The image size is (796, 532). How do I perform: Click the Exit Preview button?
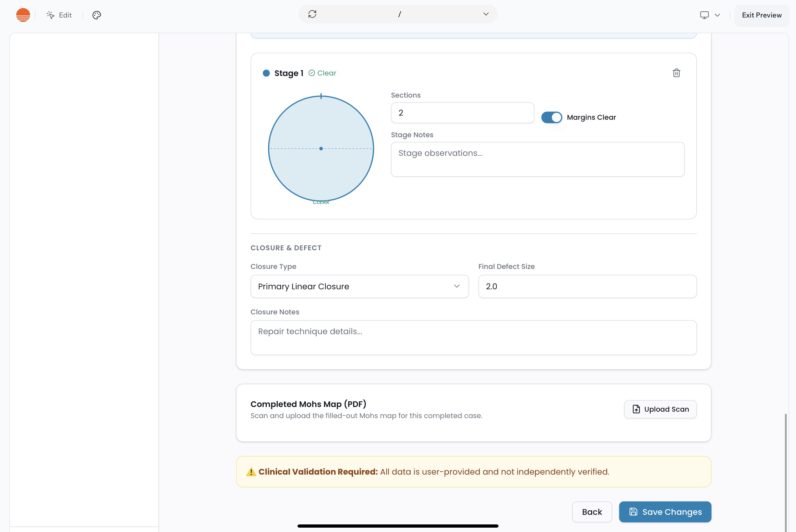[x=761, y=15]
